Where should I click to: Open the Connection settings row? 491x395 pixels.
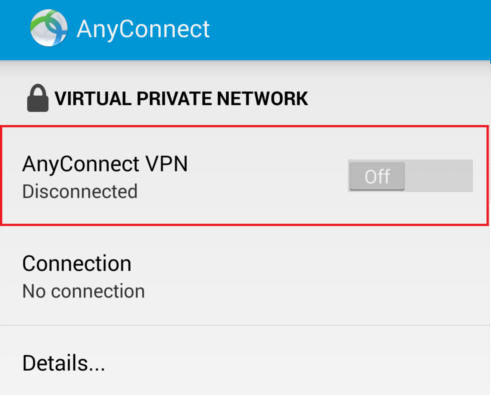tap(245, 276)
